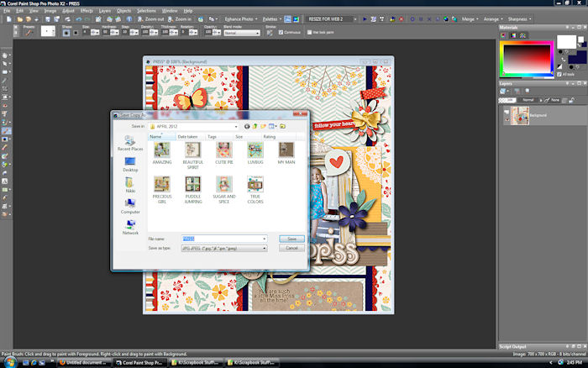The width and height of the screenshot is (588, 368).
Task: Open the Selections menu
Action: (x=146, y=11)
